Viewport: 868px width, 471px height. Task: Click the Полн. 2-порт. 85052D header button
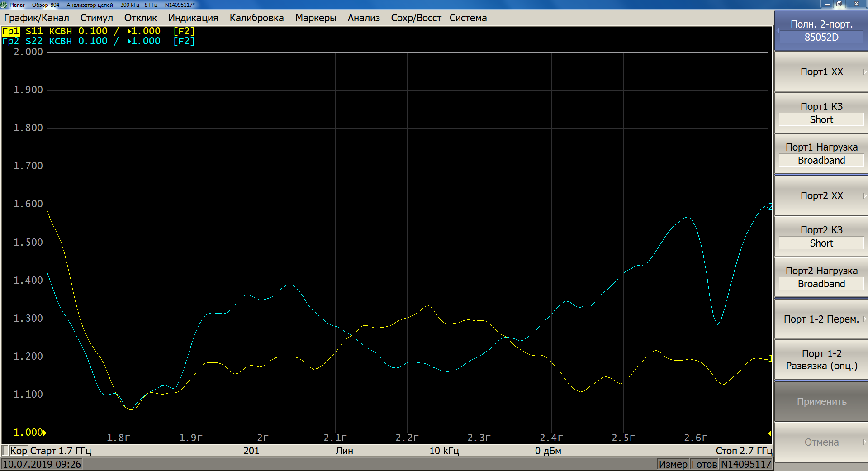pos(821,31)
